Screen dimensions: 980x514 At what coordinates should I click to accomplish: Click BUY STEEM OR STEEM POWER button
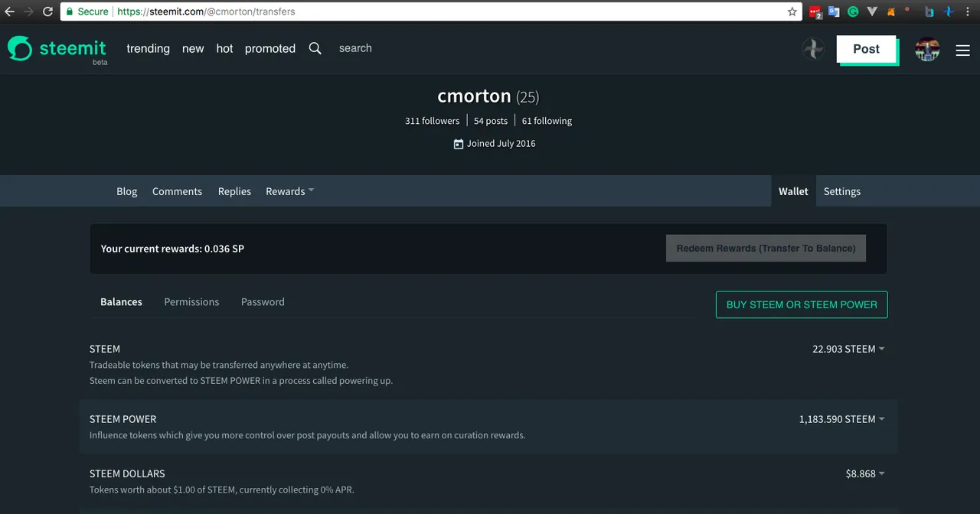pos(802,304)
